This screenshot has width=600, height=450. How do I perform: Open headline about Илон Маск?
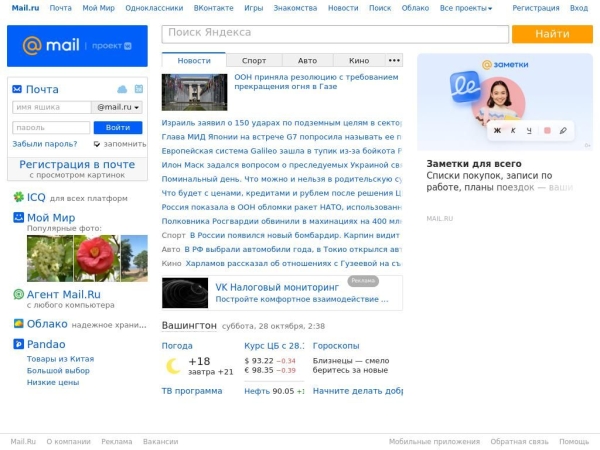click(x=281, y=165)
